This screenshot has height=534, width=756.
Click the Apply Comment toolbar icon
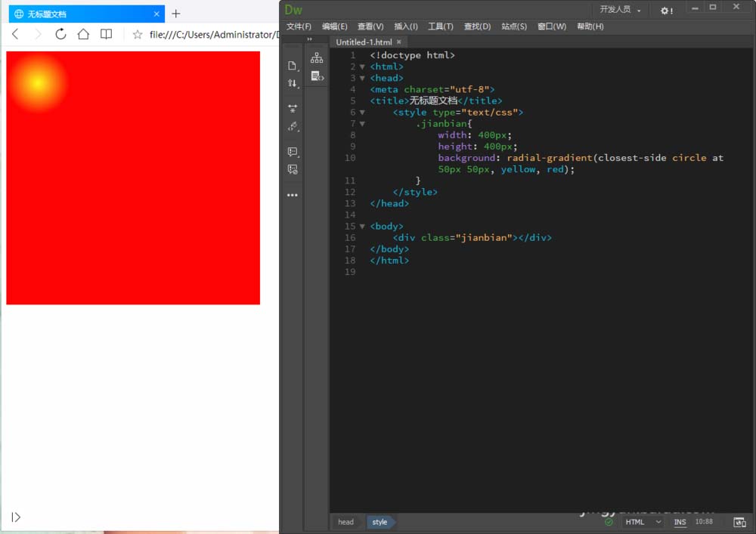click(x=293, y=152)
